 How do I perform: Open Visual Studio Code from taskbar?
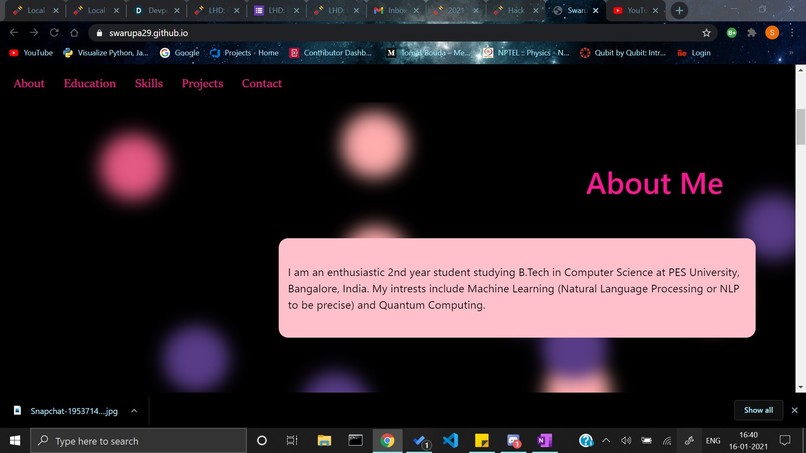click(x=450, y=441)
